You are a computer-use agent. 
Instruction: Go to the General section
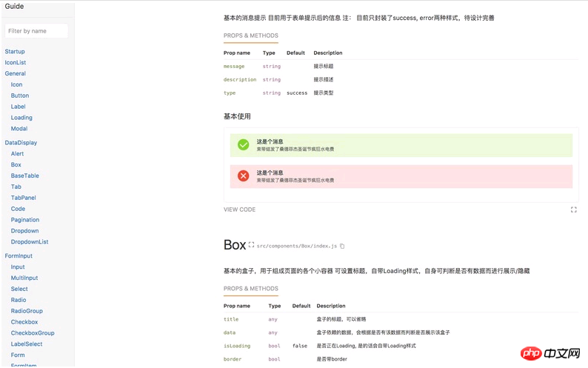[x=16, y=73]
